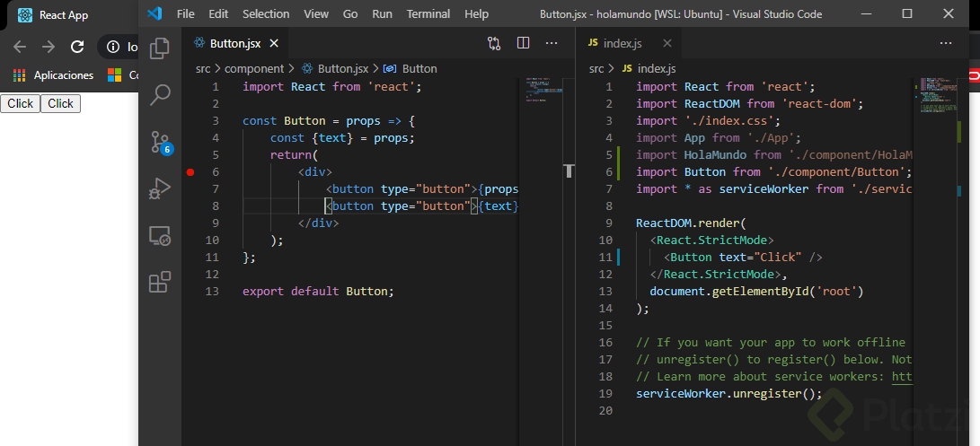Image resolution: width=980 pixels, height=446 pixels.
Task: Open More Actions menu for Button.jsx editor
Action: (x=552, y=43)
